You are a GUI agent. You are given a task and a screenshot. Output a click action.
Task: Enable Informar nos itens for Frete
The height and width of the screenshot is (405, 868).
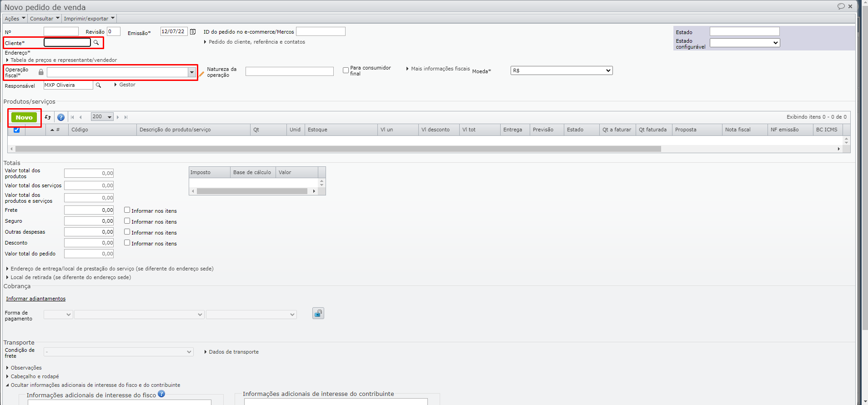tap(127, 210)
